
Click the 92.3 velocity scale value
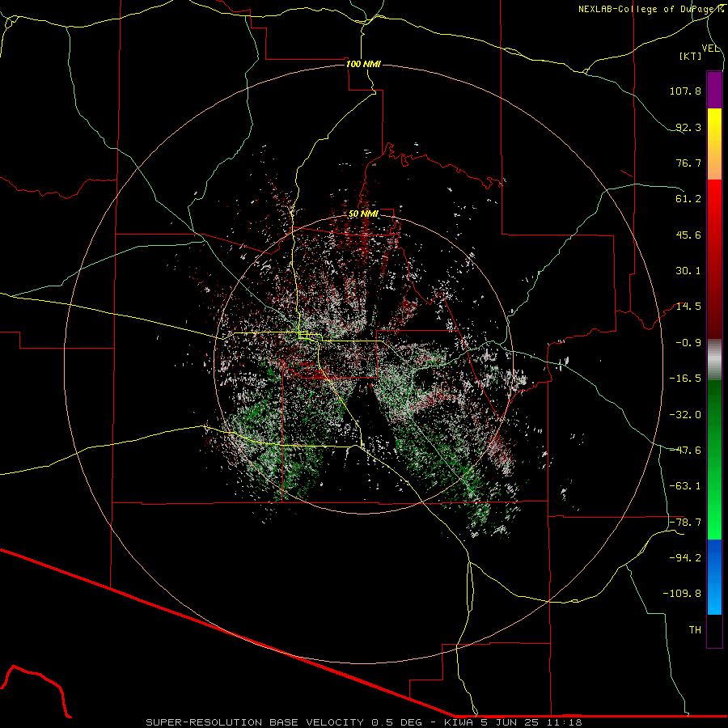688,127
